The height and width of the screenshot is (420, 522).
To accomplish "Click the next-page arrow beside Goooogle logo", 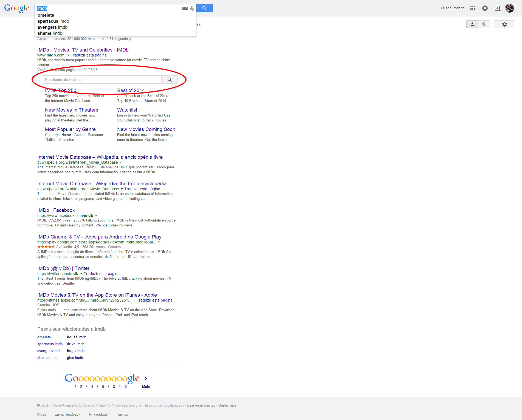I will [x=146, y=378].
